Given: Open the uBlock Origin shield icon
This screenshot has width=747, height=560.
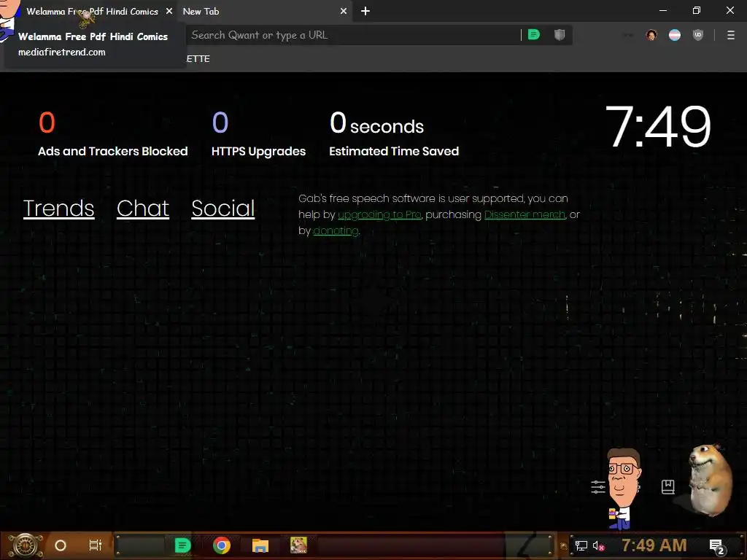Looking at the screenshot, I should 698,35.
